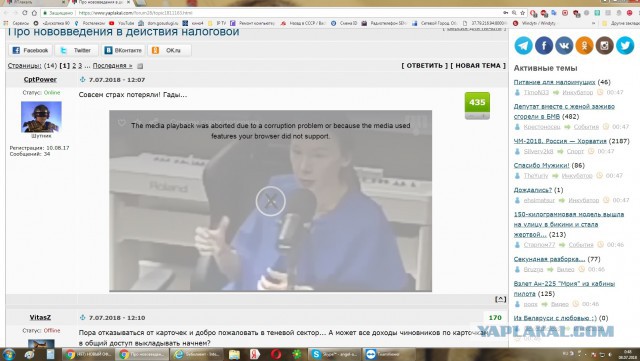Open the Windows Start button
This screenshot has width=640, height=361.
pyautogui.click(x=9, y=354)
